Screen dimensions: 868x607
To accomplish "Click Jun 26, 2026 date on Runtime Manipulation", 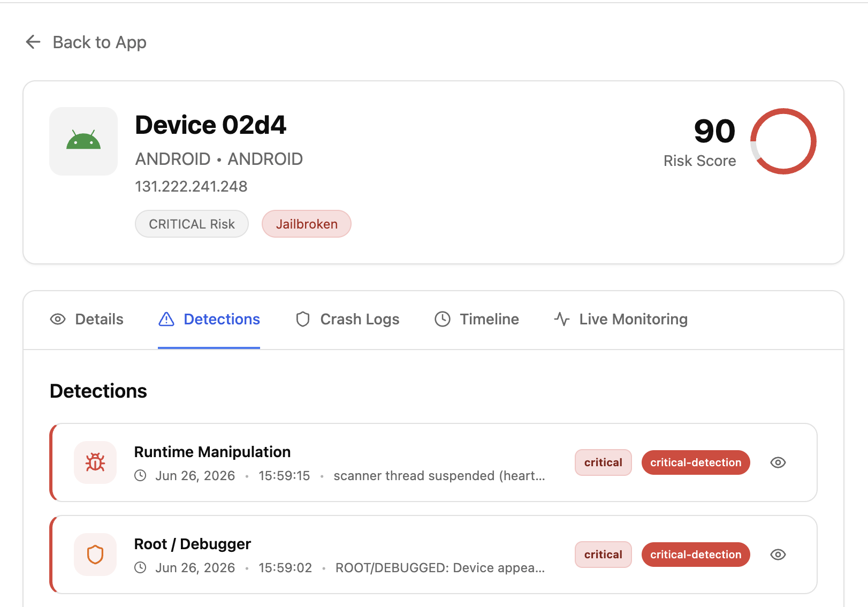I will 195,476.
